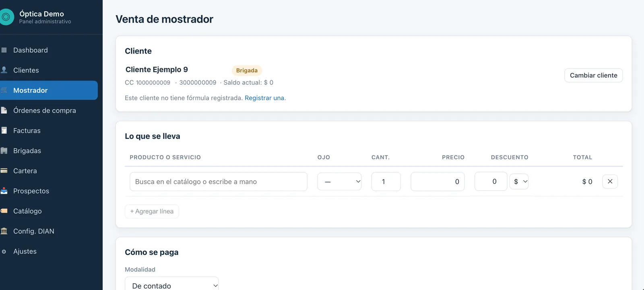
Task: Go to Cartera page
Action: pos(49,171)
